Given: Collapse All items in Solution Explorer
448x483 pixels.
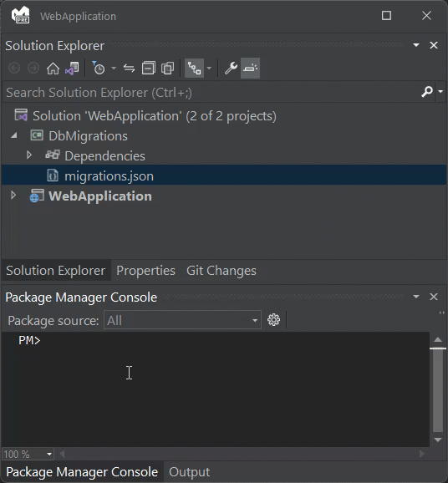Looking at the screenshot, I should [x=148, y=68].
